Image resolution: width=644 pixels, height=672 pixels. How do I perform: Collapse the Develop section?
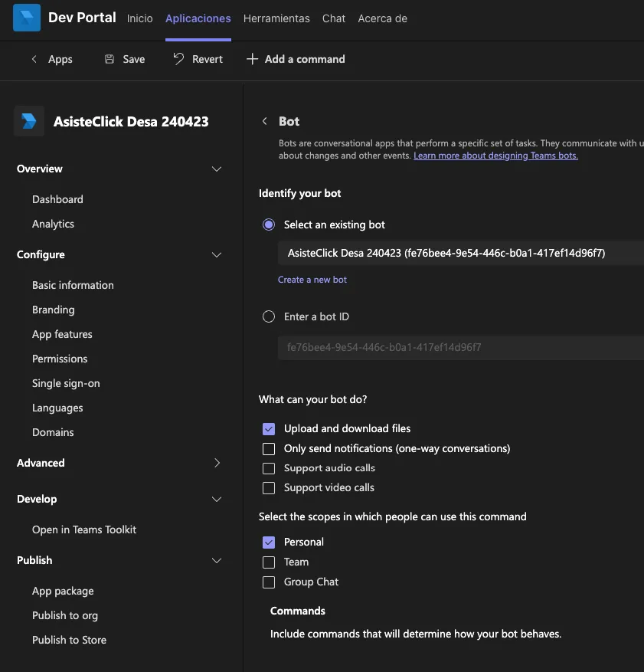pyautogui.click(x=217, y=499)
